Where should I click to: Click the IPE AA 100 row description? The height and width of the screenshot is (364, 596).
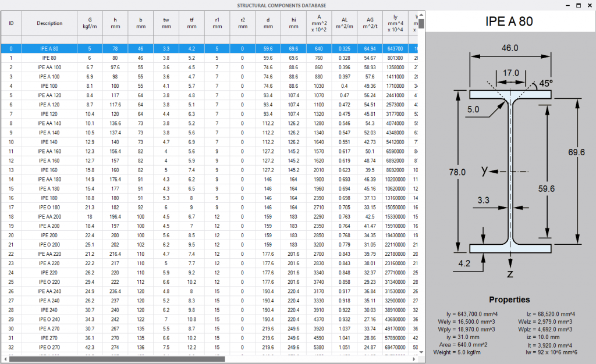coord(49,67)
